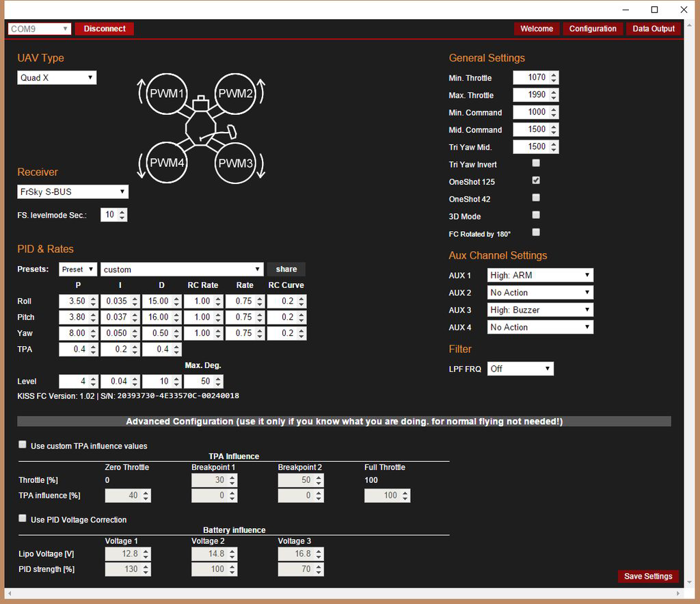Click the horizontal scrollbar left arrow

(x=10, y=594)
